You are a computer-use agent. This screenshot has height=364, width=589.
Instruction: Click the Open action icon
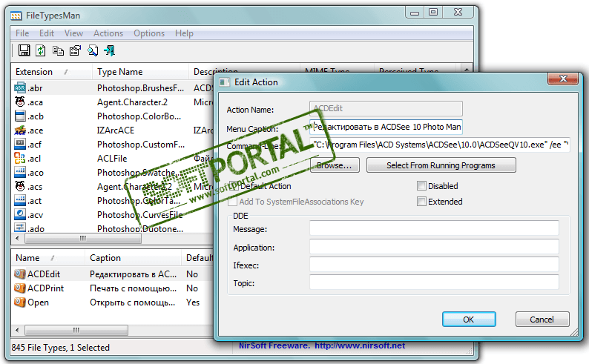point(20,302)
